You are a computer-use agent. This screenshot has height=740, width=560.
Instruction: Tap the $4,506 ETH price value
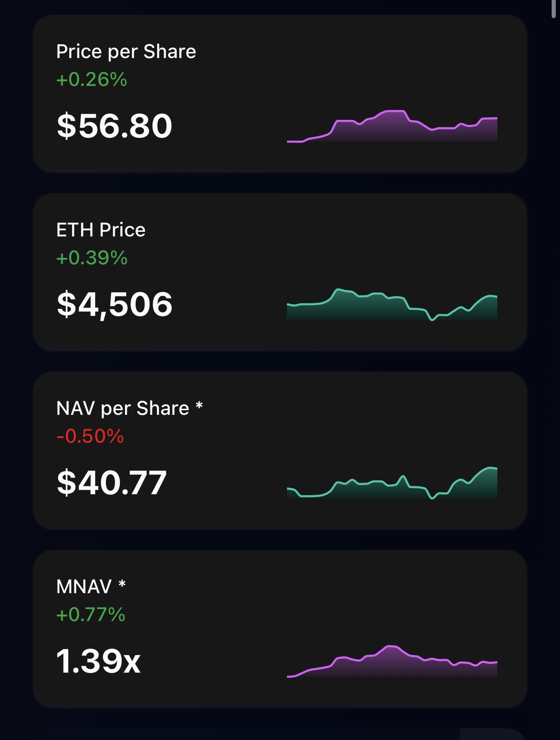pyautogui.click(x=114, y=304)
